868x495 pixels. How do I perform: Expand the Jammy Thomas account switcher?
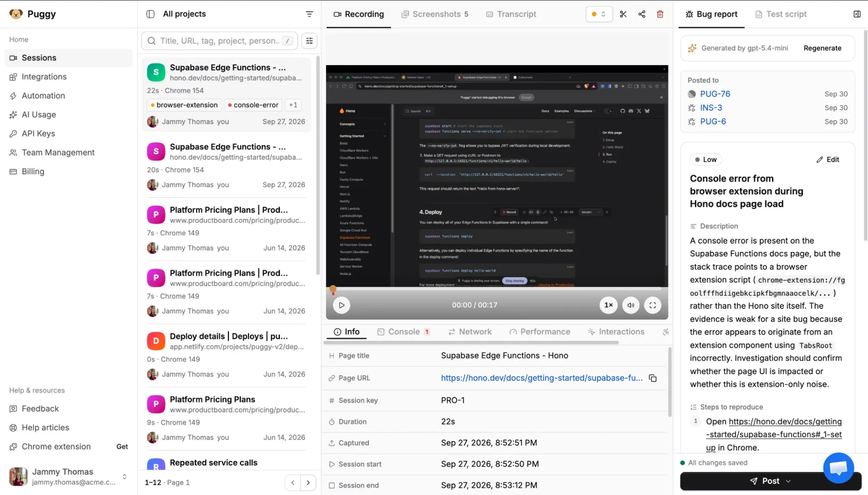pyautogui.click(x=124, y=476)
